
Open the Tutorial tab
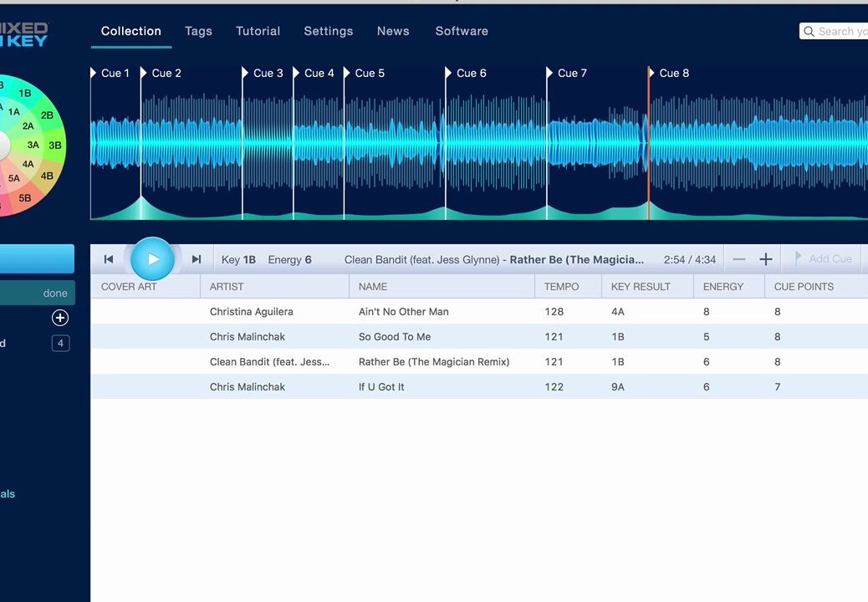[258, 31]
